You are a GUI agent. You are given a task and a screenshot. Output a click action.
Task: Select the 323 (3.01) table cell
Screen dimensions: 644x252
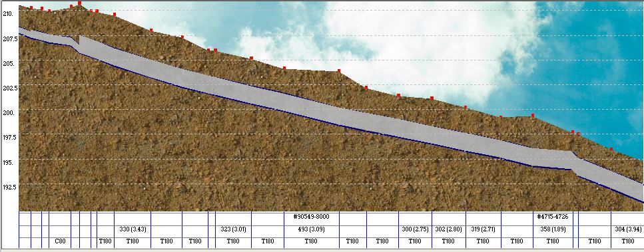(x=233, y=229)
